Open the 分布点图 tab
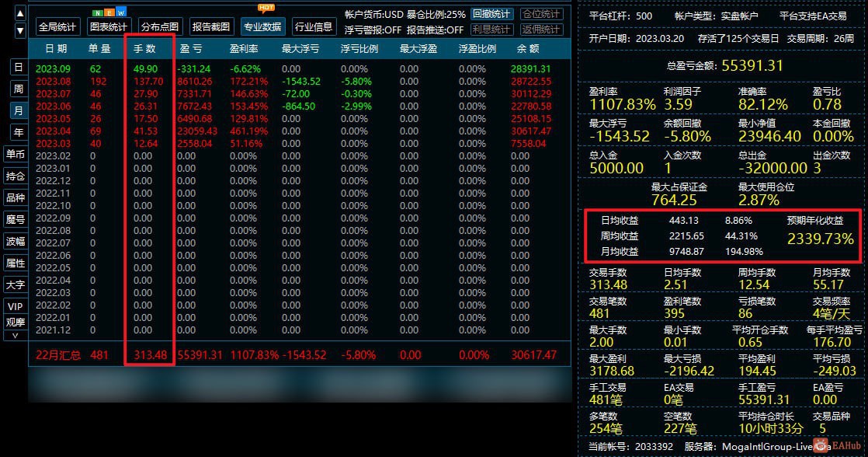The image size is (868, 457). (x=160, y=26)
